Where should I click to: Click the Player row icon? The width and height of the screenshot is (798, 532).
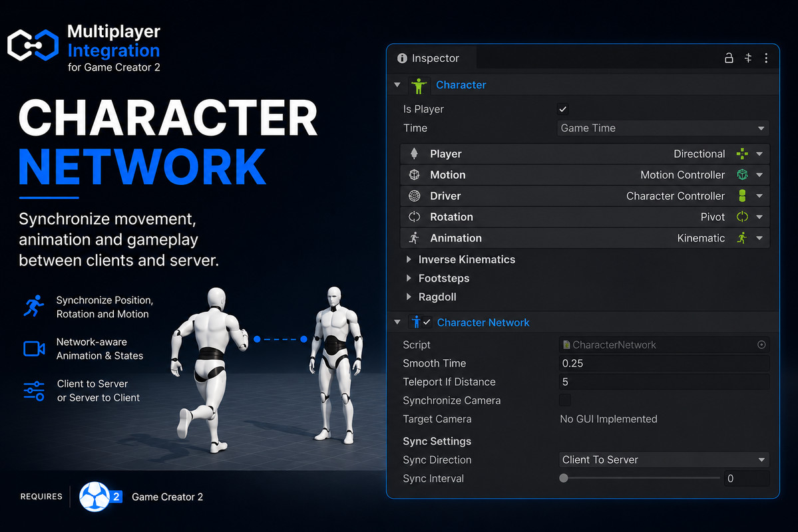click(x=414, y=154)
